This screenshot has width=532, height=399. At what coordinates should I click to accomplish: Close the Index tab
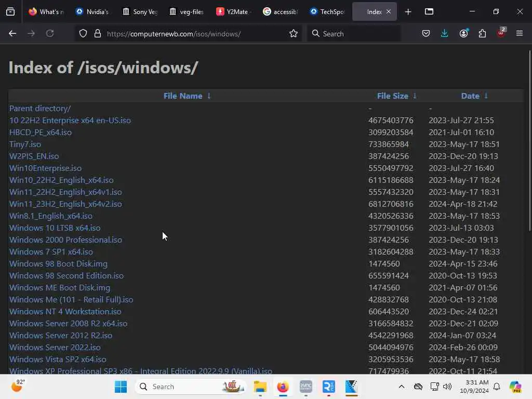(389, 12)
